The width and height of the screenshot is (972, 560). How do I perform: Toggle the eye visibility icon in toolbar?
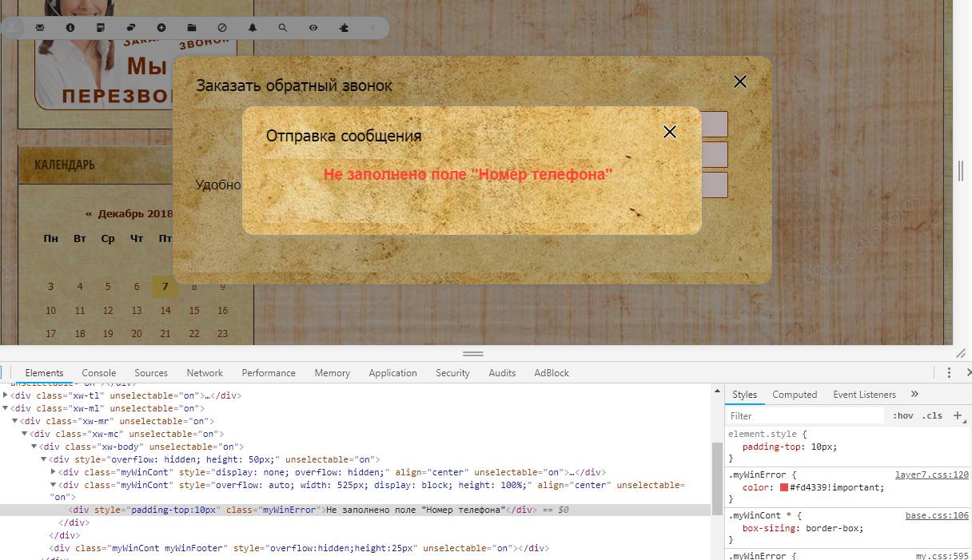(313, 28)
